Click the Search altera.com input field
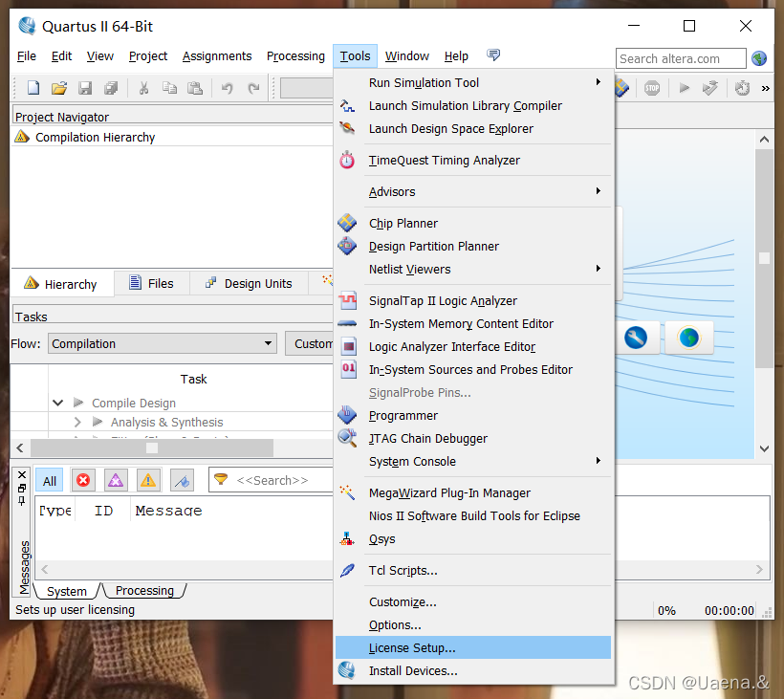Screen dimensions: 784x699 tap(681, 58)
